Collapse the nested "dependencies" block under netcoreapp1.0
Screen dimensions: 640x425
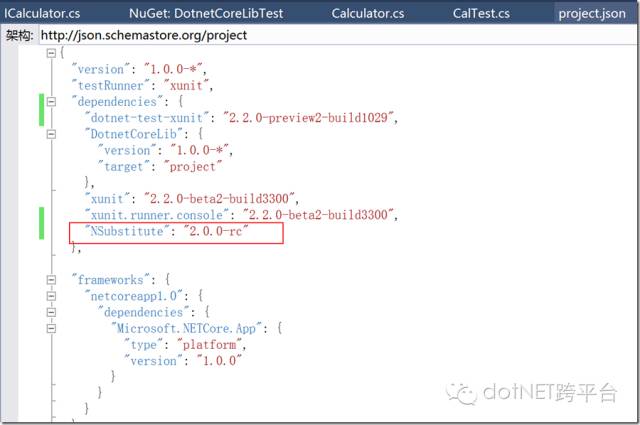click(x=51, y=312)
